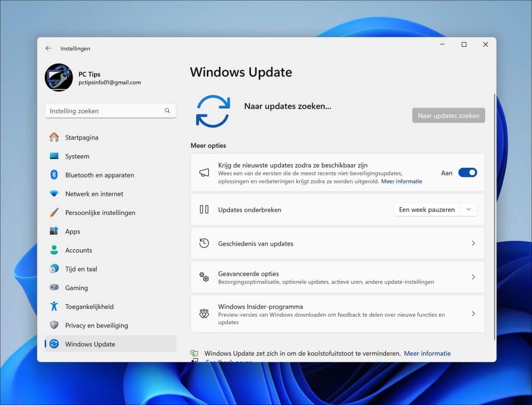Screen dimensions: 532x405
Task: Go to Systeem settings label
Action: point(77,156)
